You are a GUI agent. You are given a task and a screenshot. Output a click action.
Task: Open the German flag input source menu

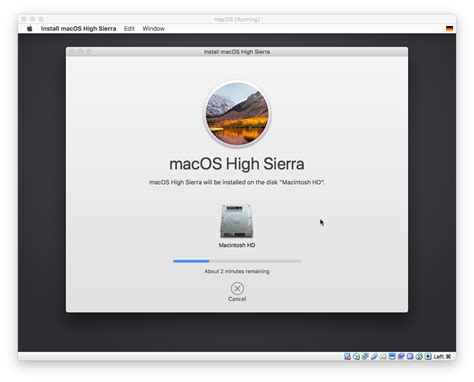(x=449, y=29)
